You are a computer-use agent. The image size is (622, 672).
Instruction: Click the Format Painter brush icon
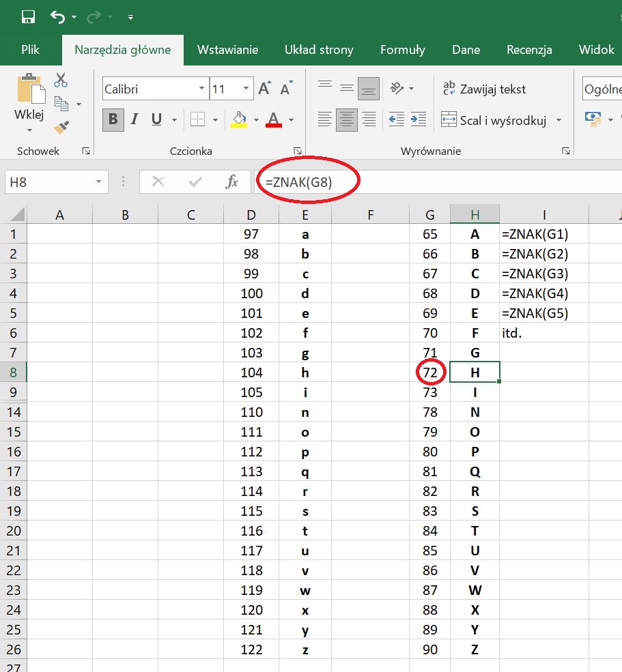[61, 127]
